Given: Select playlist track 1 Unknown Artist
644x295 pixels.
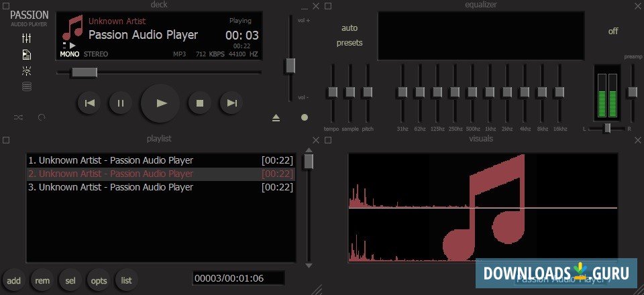Looking at the screenshot, I should pos(160,160).
